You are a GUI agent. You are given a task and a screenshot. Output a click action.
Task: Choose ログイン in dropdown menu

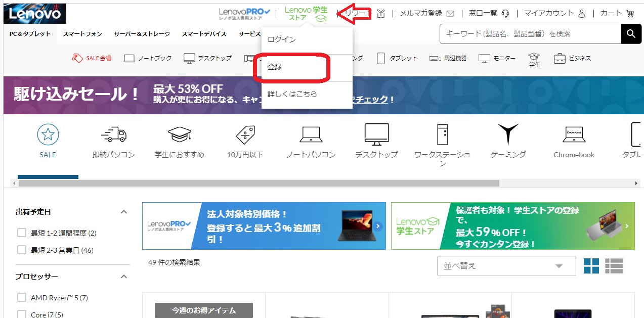(x=307, y=39)
